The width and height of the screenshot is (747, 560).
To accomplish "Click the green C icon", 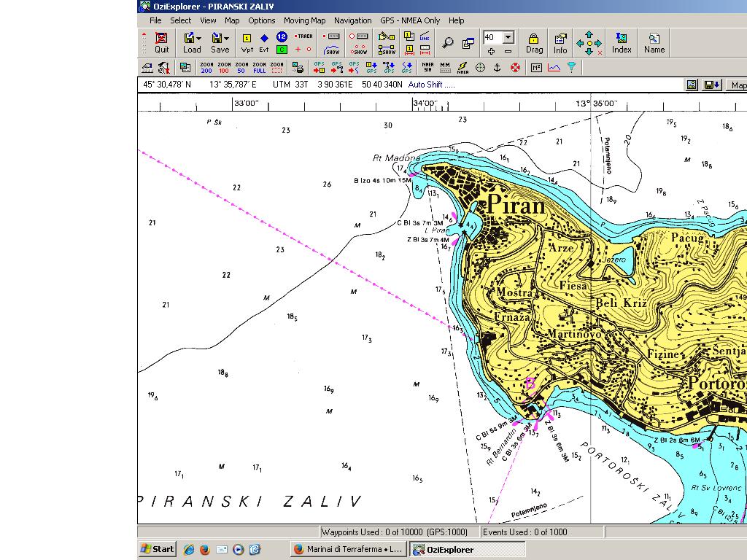I will (282, 50).
